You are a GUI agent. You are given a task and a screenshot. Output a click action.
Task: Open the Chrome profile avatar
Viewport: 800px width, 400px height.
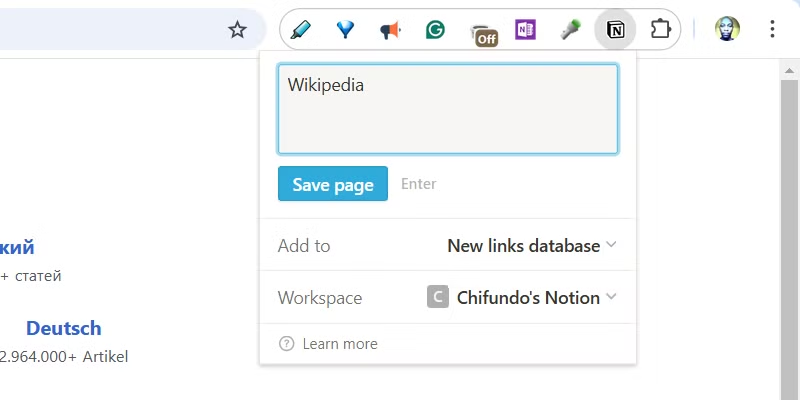coord(727,29)
